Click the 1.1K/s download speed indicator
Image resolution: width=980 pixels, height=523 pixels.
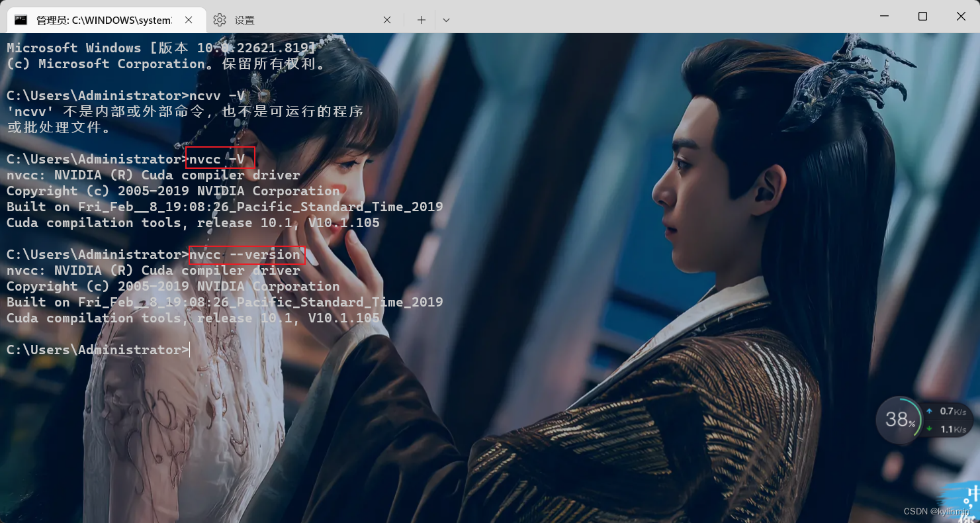(x=948, y=429)
